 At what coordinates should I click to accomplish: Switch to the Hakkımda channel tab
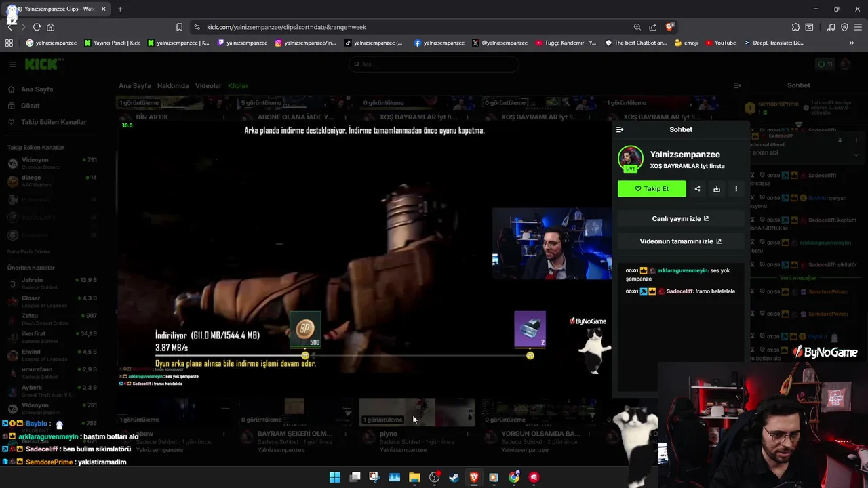point(173,86)
